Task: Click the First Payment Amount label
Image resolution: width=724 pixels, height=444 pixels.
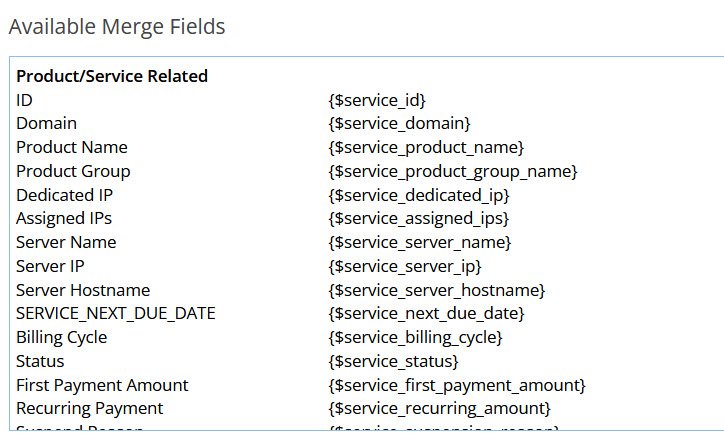Action: click(102, 385)
